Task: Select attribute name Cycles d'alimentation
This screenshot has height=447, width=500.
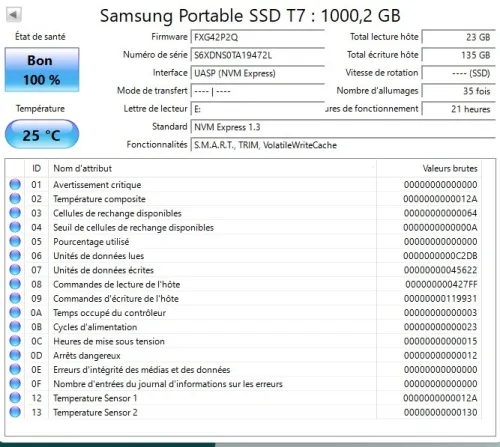Action: pyautogui.click(x=95, y=327)
